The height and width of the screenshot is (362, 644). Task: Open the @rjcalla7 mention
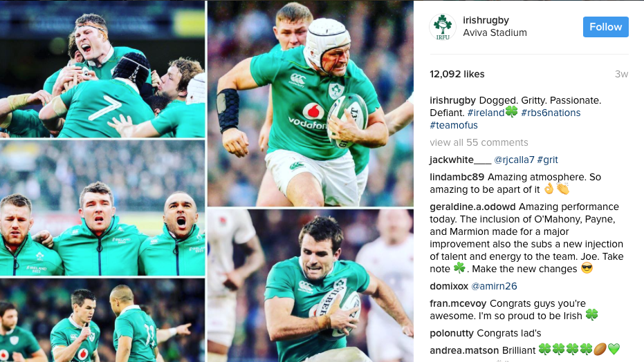coord(514,160)
